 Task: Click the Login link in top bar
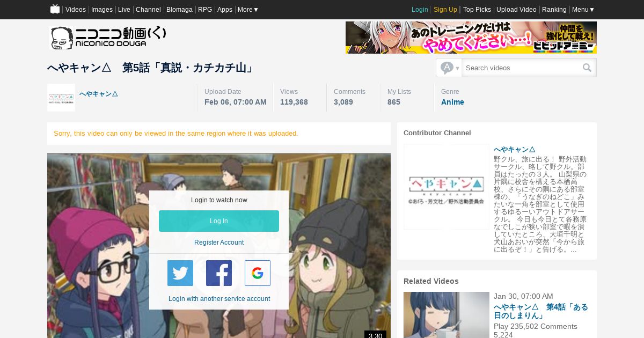420,10
